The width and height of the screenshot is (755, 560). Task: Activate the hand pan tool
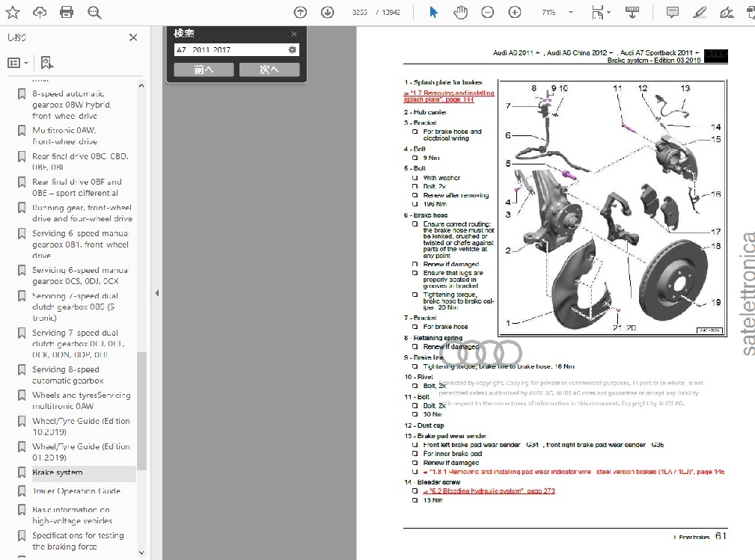(x=460, y=13)
